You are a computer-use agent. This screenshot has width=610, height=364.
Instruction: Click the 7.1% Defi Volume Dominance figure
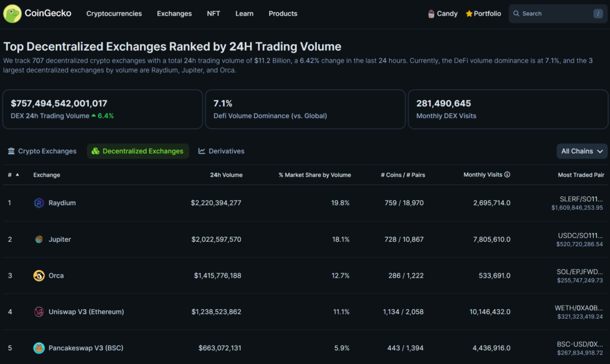(223, 103)
